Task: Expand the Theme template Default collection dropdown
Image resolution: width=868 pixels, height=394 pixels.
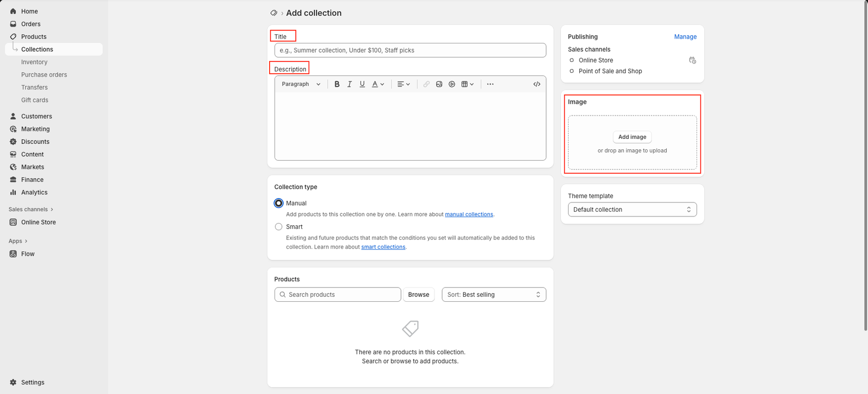Action: pyautogui.click(x=632, y=209)
